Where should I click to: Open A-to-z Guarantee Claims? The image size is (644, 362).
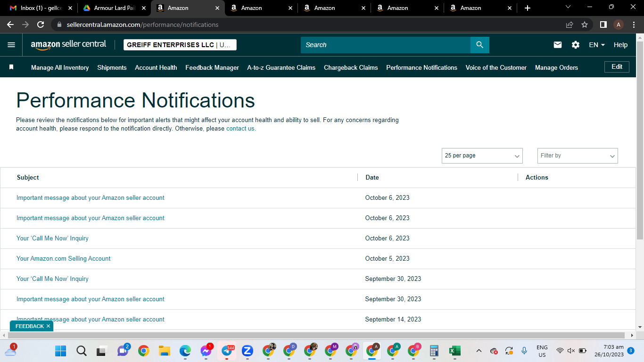click(281, 67)
